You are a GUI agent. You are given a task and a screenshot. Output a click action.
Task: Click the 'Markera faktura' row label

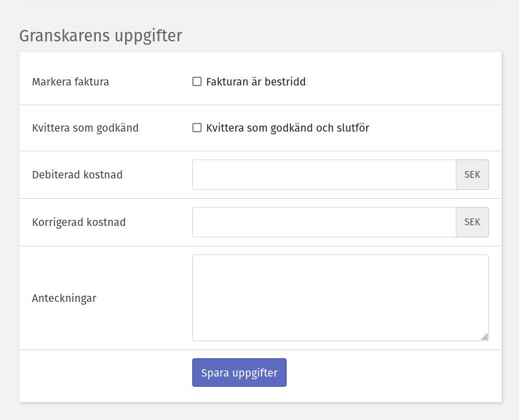click(71, 81)
